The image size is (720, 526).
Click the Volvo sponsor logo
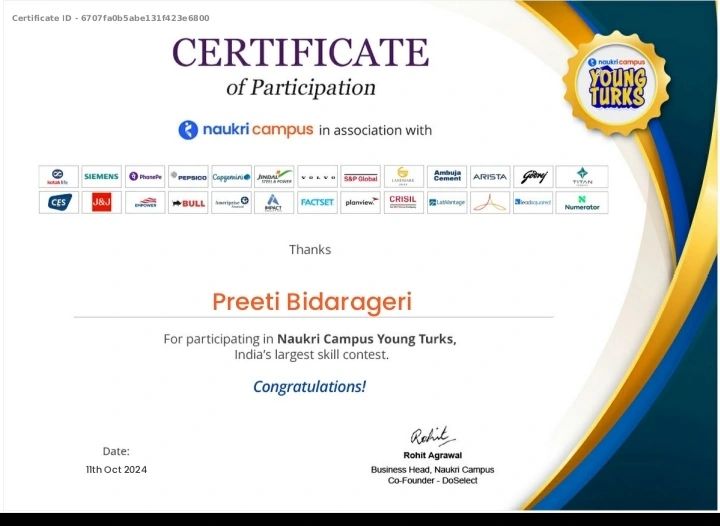coord(317,177)
